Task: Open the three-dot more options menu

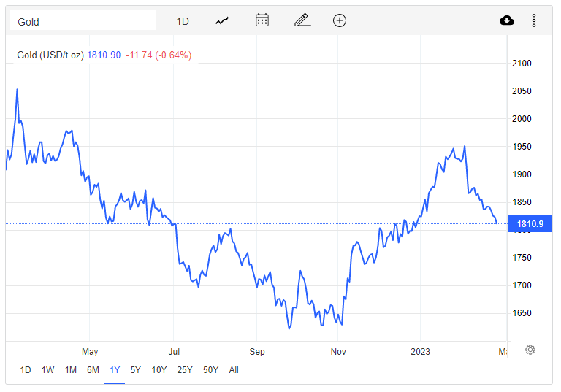Action: coord(534,20)
